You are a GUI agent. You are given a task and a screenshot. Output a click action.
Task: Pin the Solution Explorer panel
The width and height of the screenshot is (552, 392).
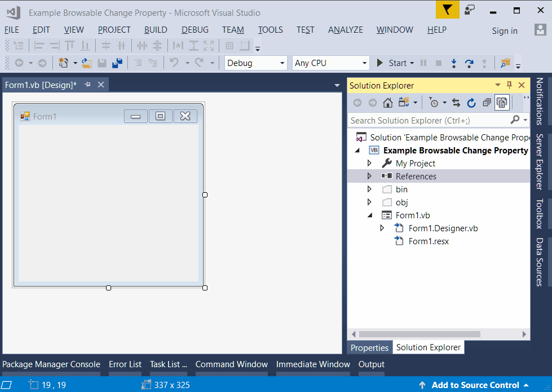click(x=509, y=85)
